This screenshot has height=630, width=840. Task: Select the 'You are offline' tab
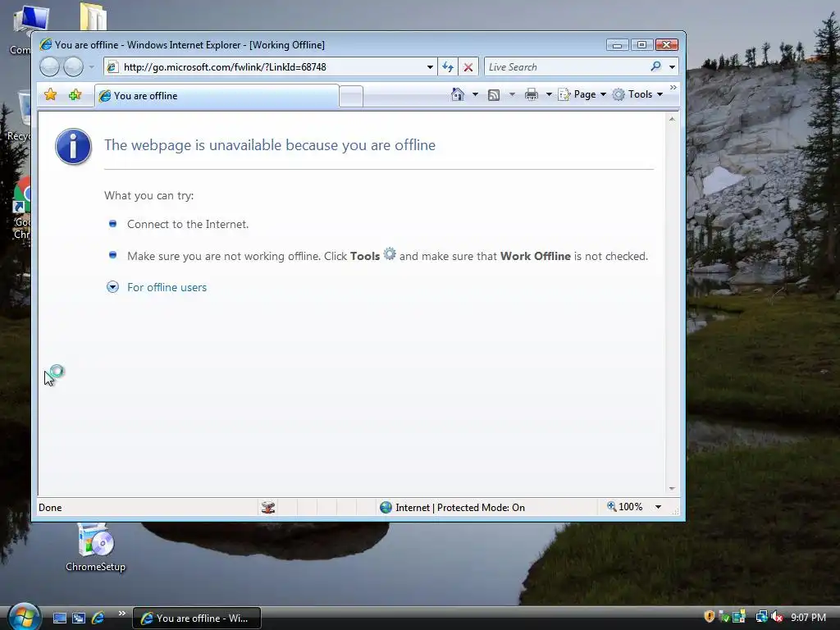[217, 96]
